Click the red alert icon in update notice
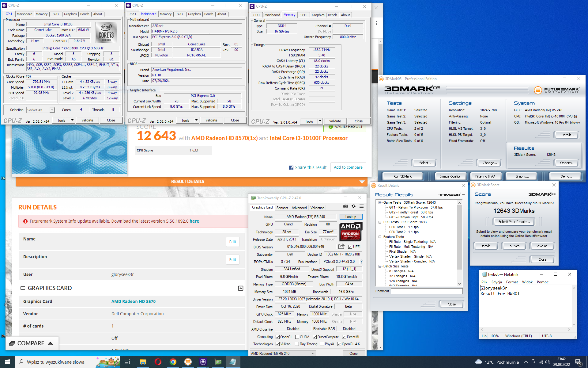The height and width of the screenshot is (368, 588). [25, 221]
